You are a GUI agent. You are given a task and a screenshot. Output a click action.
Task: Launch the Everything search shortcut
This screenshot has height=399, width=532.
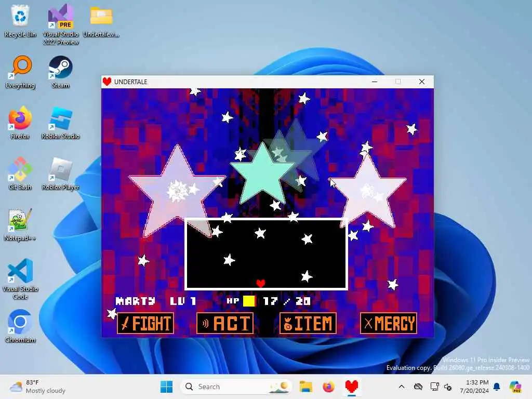click(x=20, y=72)
